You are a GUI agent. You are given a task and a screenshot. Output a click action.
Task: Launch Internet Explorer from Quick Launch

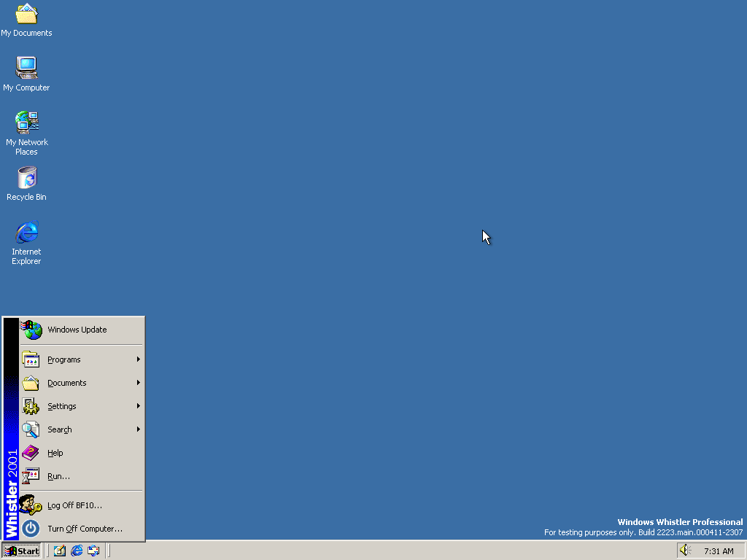[77, 551]
